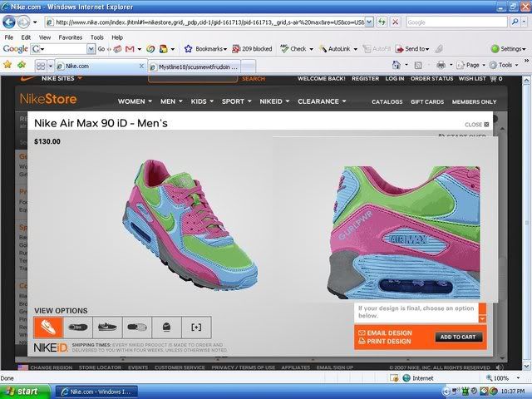Click the [+] zoom view option
Screen dimensions: 532x399
(196, 328)
